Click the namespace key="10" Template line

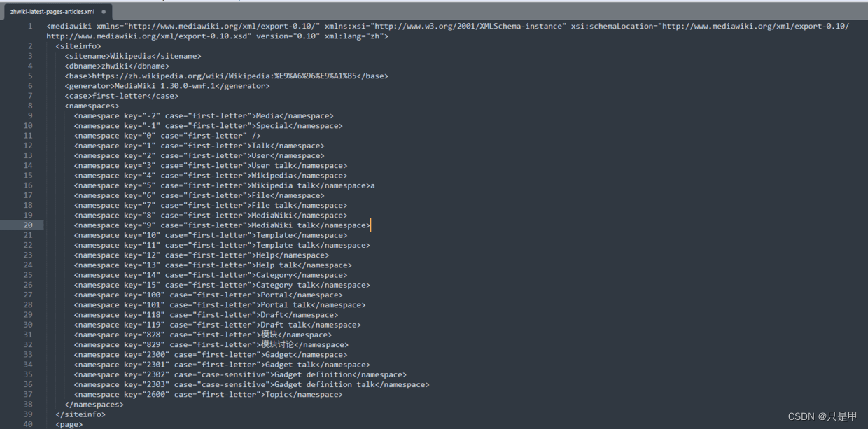tap(210, 235)
